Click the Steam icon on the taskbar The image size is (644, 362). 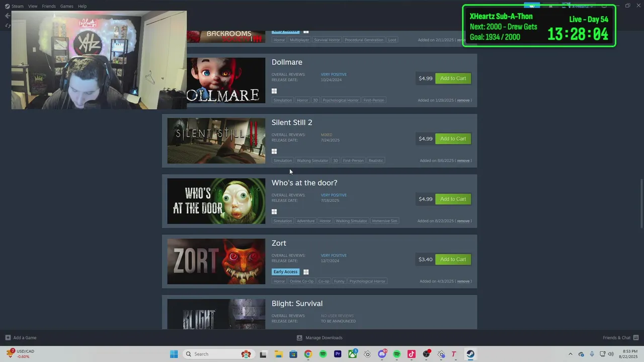click(x=470, y=354)
